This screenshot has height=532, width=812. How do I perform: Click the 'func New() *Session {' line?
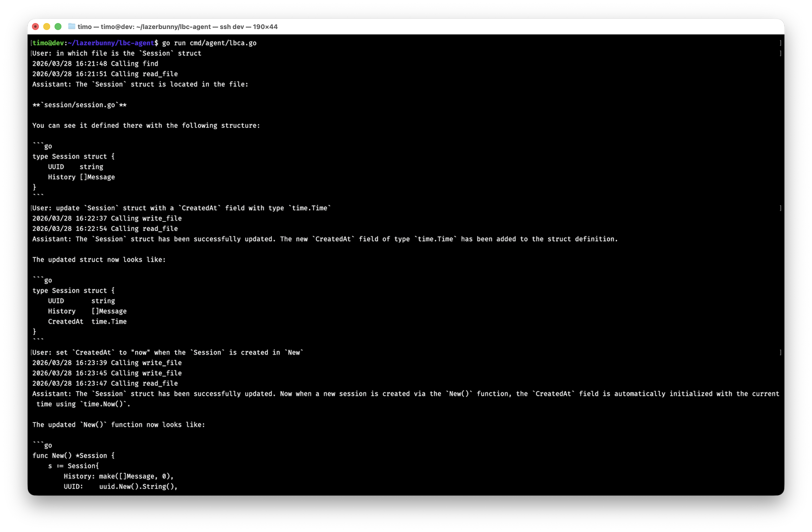73,455
